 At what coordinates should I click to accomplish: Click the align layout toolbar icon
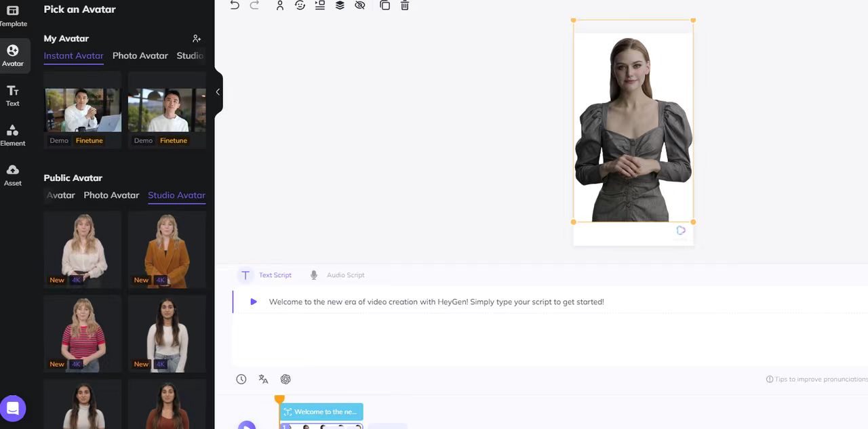[320, 5]
